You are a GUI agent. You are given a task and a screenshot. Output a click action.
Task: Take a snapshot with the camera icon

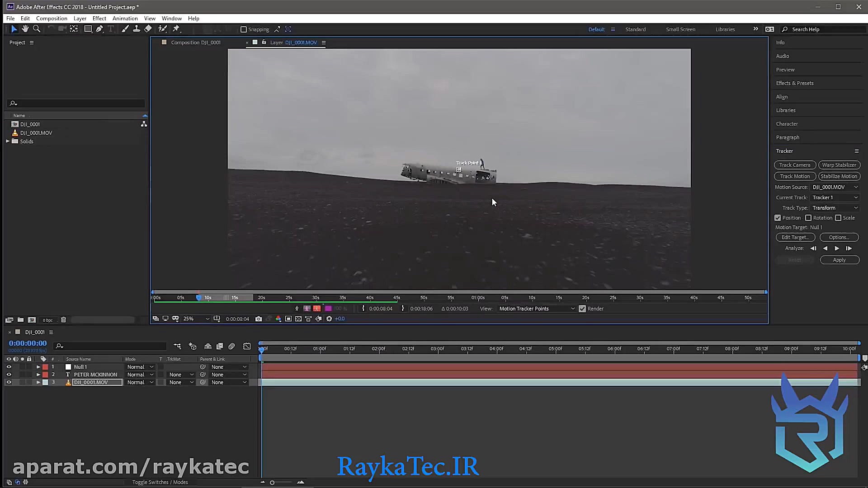(x=259, y=319)
